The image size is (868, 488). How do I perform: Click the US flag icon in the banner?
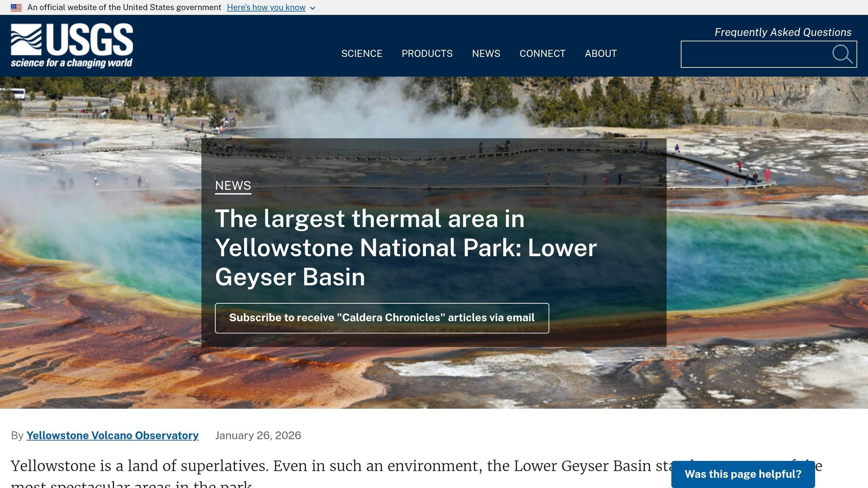16,7
